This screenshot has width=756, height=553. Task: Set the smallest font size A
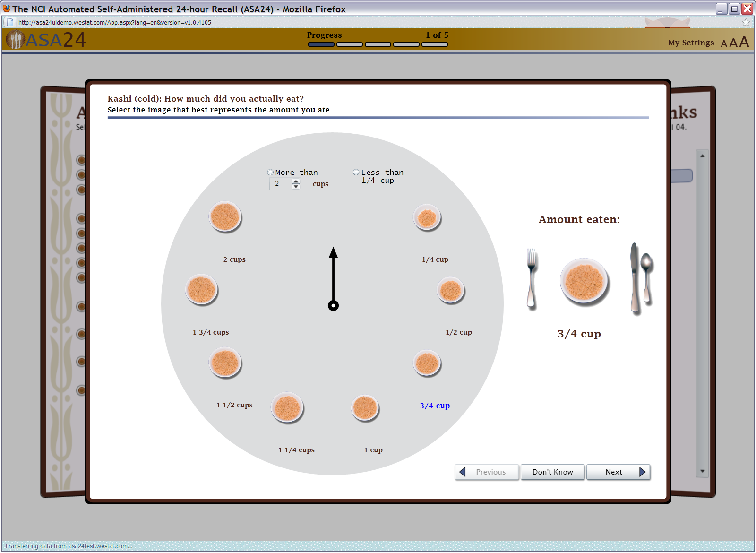[x=724, y=44]
